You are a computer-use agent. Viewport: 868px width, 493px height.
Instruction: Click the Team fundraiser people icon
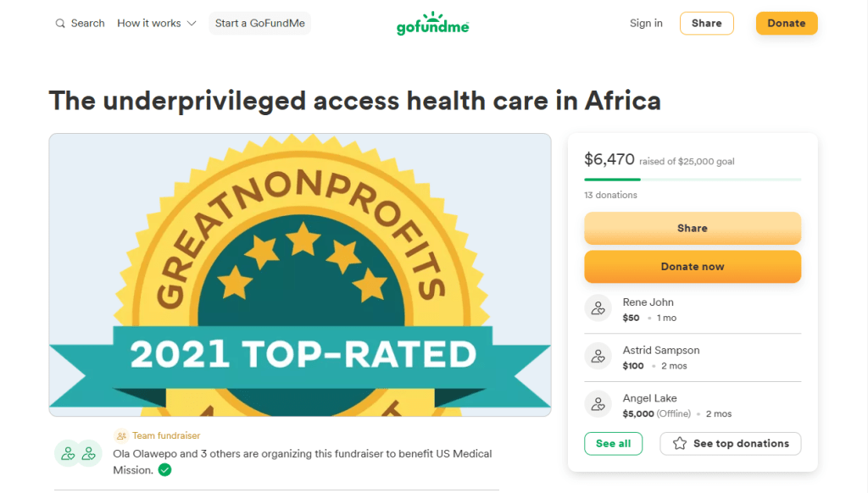(x=121, y=436)
